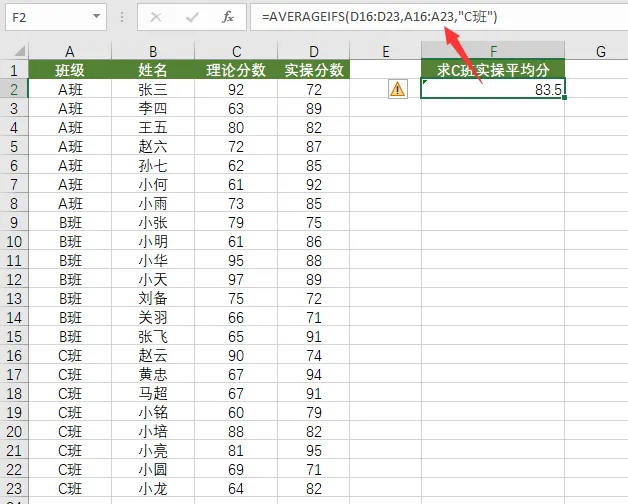Select row 23 header
This screenshot has height=504, width=628.
(14, 488)
